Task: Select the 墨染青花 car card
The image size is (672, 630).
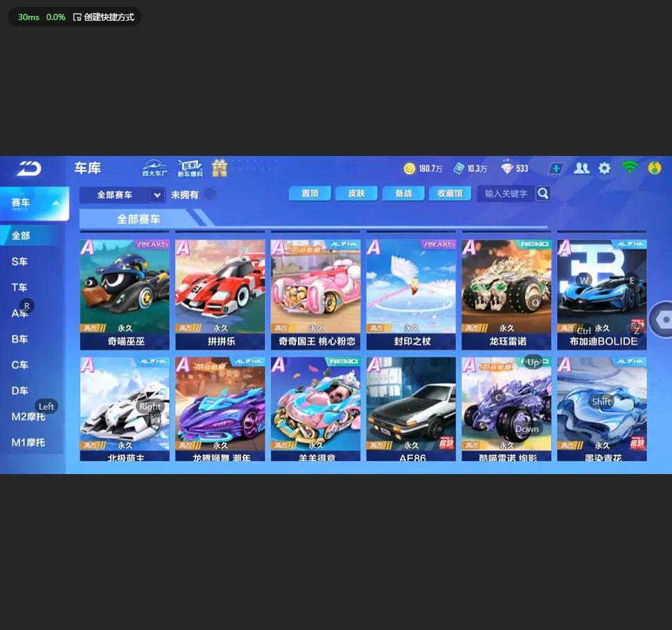Action: (x=602, y=409)
